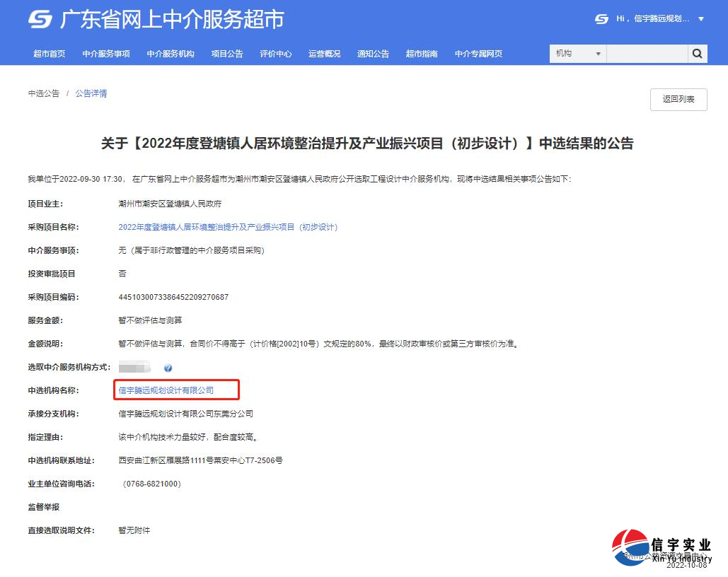The width and height of the screenshot is (728, 577).
Task: Click inside the header search input field
Action: (x=647, y=53)
